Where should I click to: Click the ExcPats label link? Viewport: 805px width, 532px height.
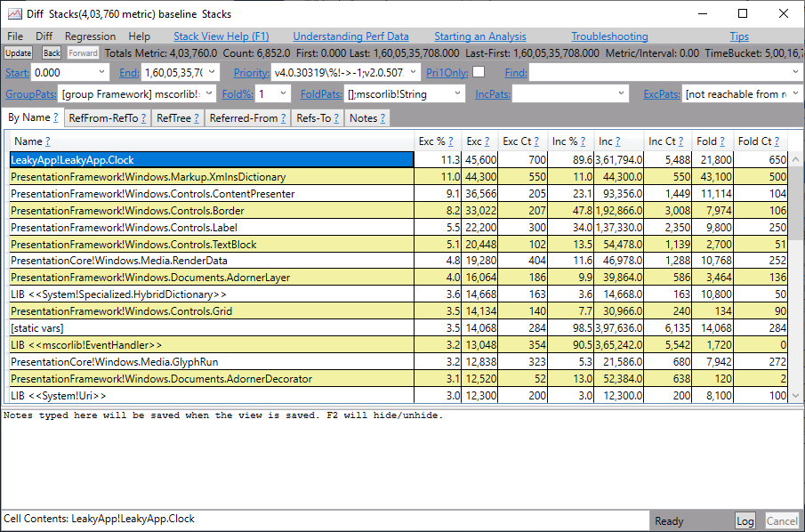(x=661, y=94)
